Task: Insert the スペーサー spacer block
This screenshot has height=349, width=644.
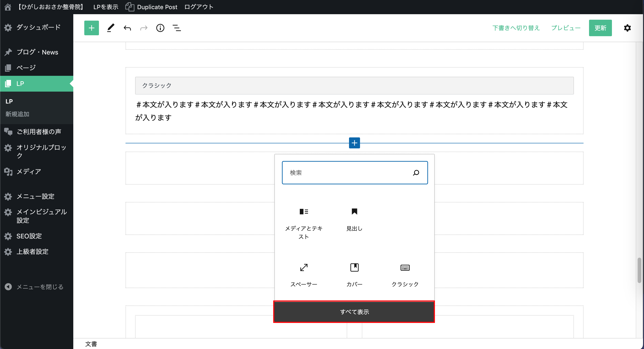Action: click(304, 275)
